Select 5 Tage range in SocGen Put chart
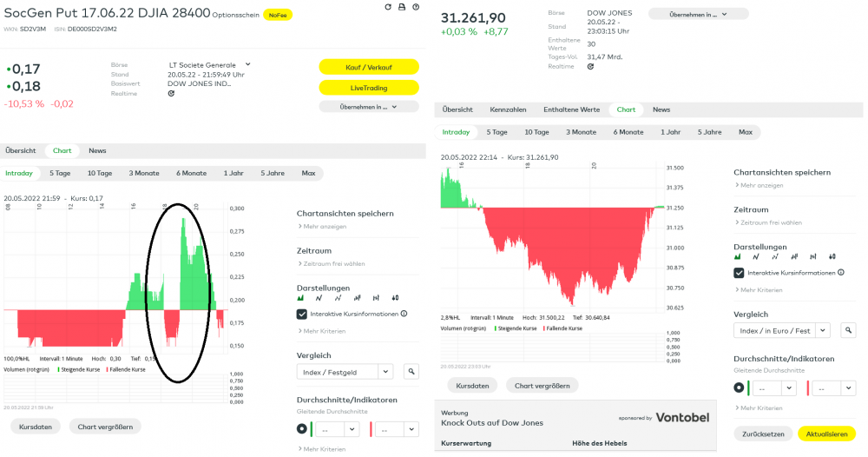868x457 pixels. click(x=60, y=174)
